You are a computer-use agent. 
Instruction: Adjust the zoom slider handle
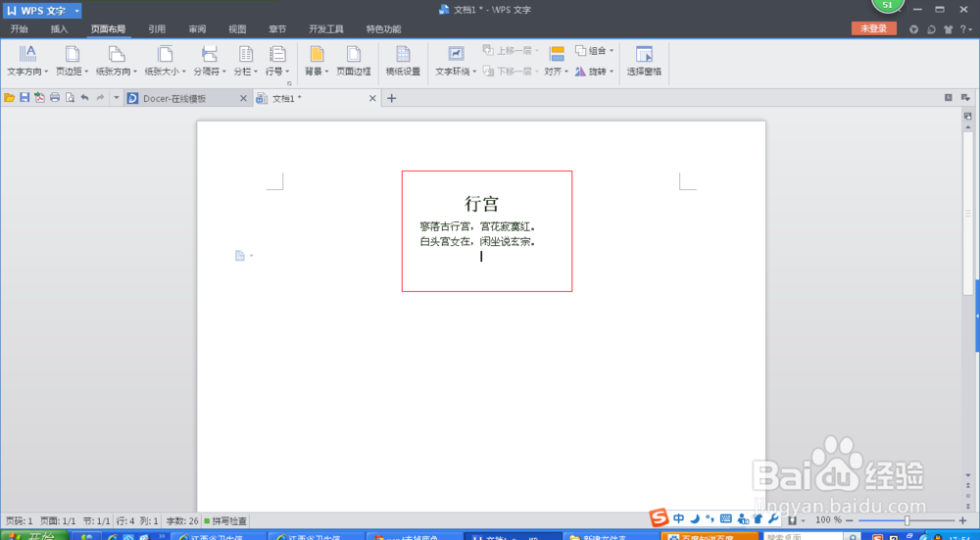(x=906, y=520)
